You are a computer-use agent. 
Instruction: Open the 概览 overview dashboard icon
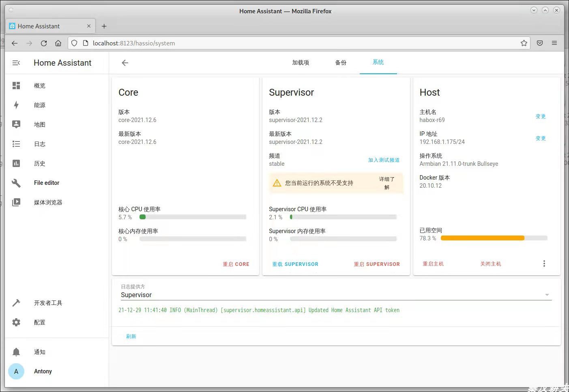click(16, 86)
